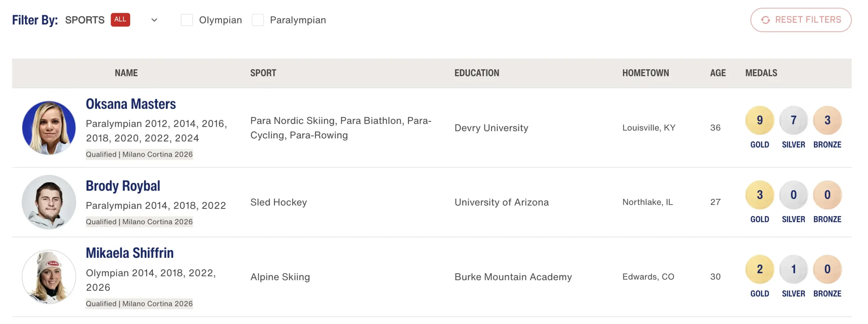868x324 pixels.
Task: Open the SPORTS filter label
Action: (85, 20)
